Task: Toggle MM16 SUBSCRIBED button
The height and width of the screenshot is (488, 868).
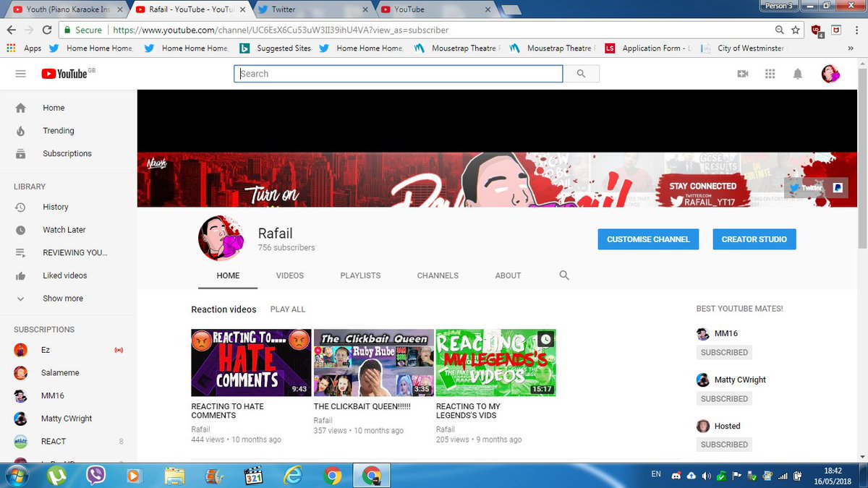Action: 724,353
